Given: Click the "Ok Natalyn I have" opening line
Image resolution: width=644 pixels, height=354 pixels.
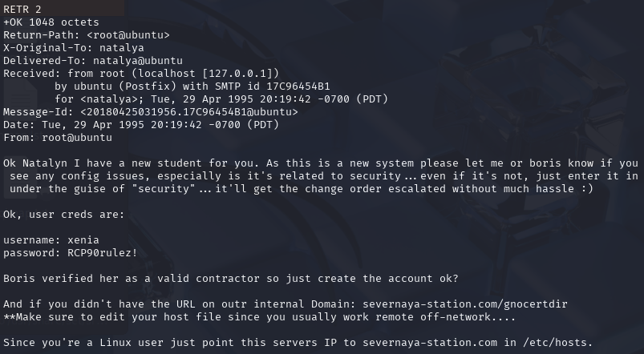Looking at the screenshot, I should click(x=320, y=163).
